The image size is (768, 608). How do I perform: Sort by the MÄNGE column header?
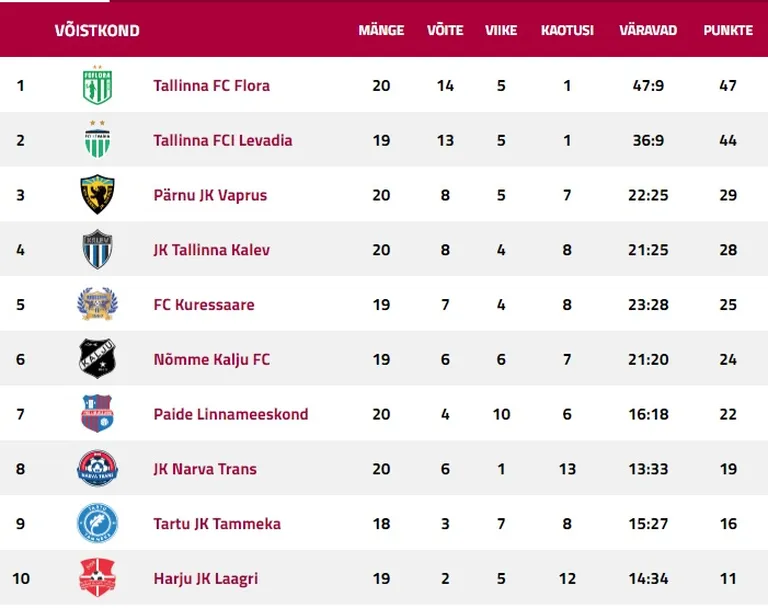[381, 30]
